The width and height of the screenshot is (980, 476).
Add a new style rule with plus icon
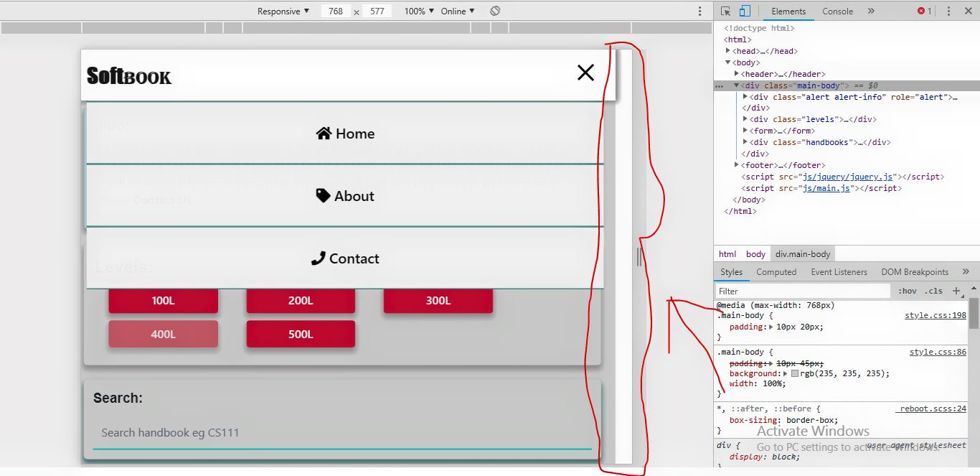point(956,291)
